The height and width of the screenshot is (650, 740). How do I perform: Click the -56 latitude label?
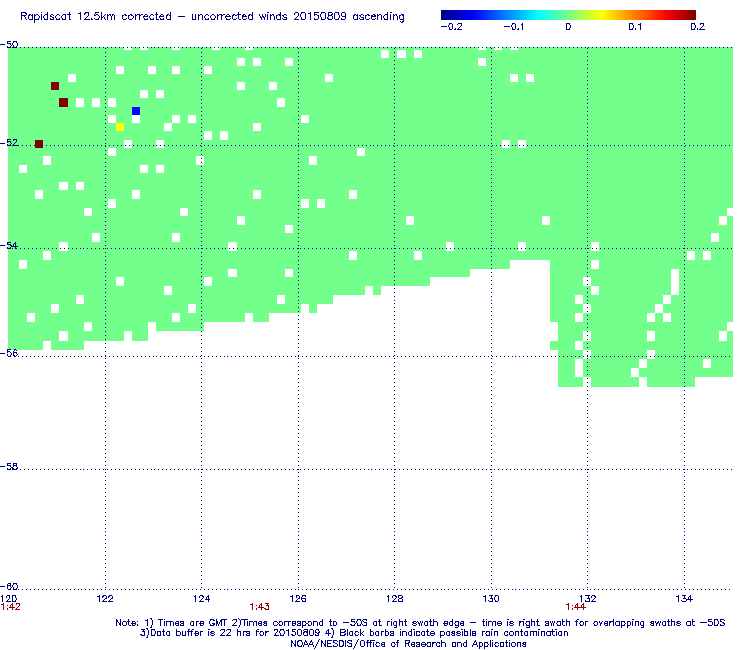click(x=9, y=353)
